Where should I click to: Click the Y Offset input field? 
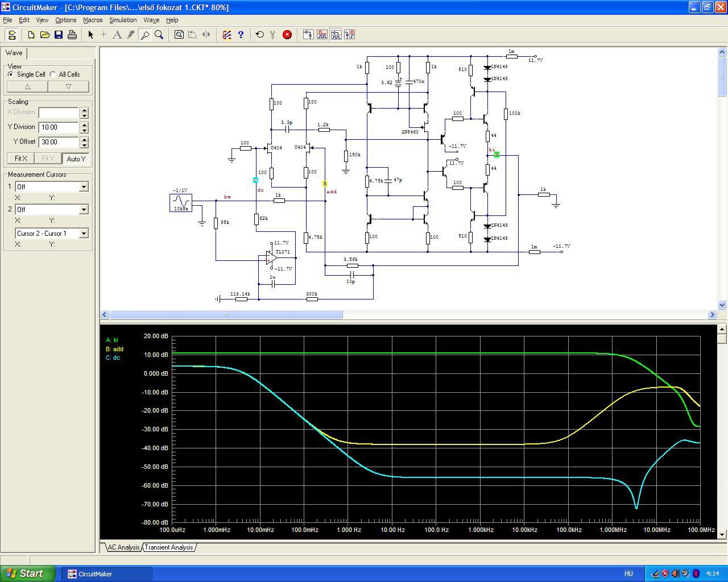(x=59, y=142)
